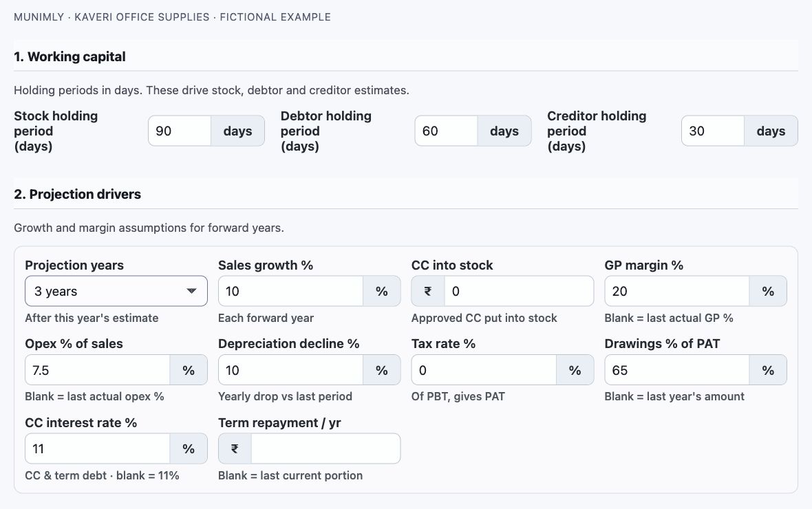The image size is (812, 509).
Task: Click the empty Term repayment / yr field
Action: (325, 448)
